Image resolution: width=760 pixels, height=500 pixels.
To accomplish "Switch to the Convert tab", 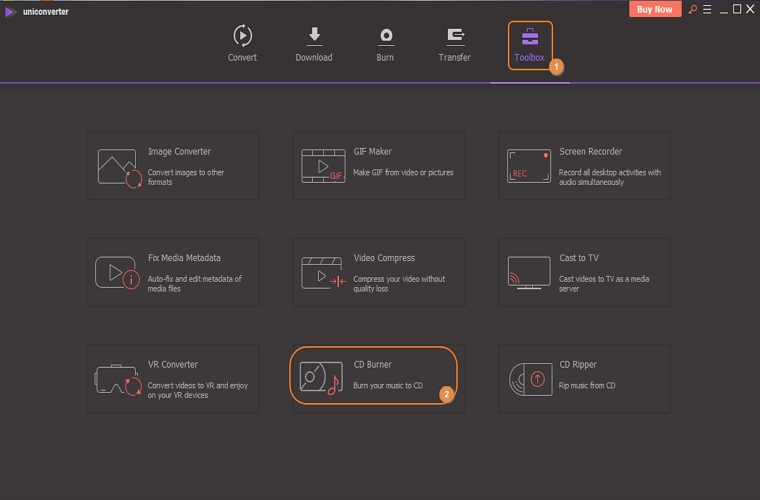I will click(242, 44).
